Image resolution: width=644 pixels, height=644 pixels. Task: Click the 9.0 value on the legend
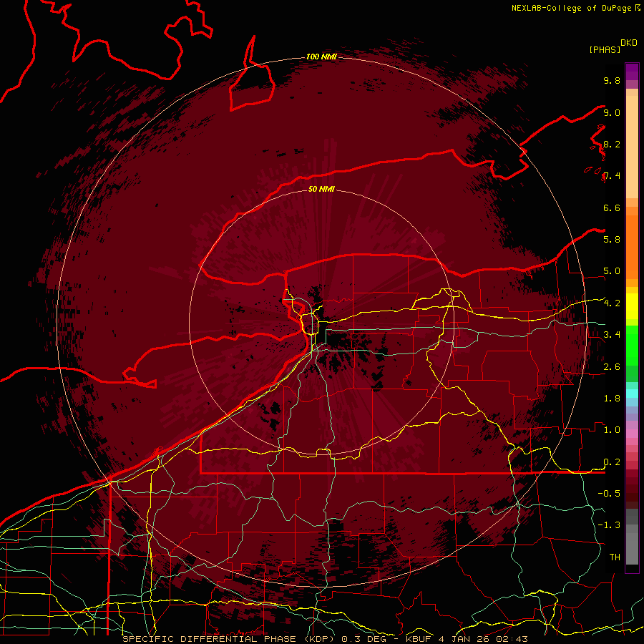(612, 113)
